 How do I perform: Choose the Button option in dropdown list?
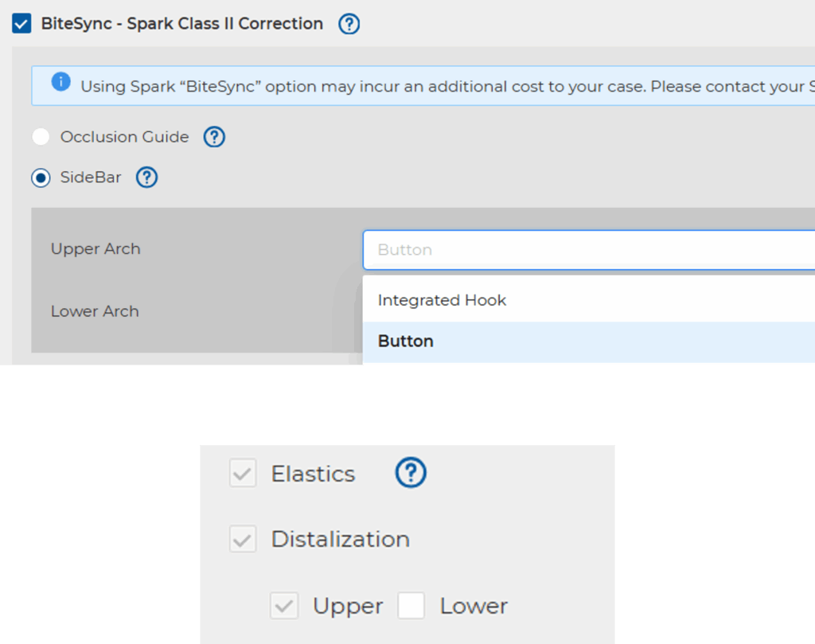[x=406, y=342]
